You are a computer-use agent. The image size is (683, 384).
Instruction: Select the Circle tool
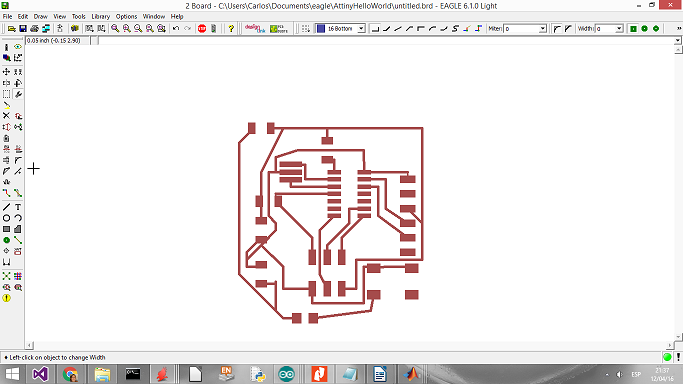pos(6,218)
